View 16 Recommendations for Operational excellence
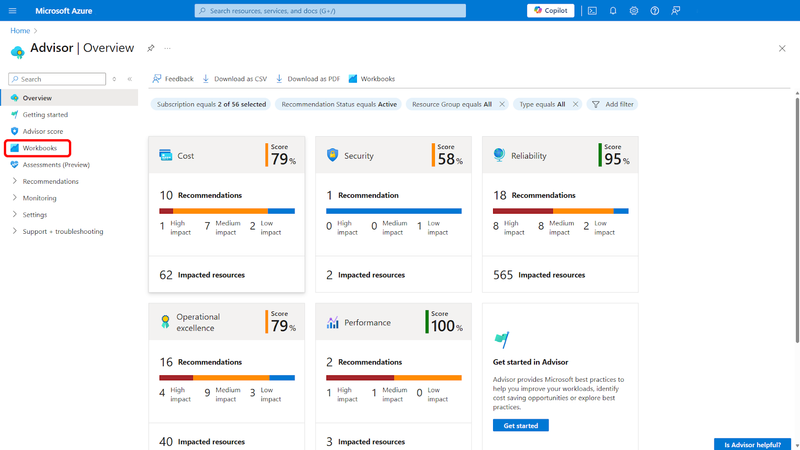Image resolution: width=800 pixels, height=450 pixels. point(201,362)
